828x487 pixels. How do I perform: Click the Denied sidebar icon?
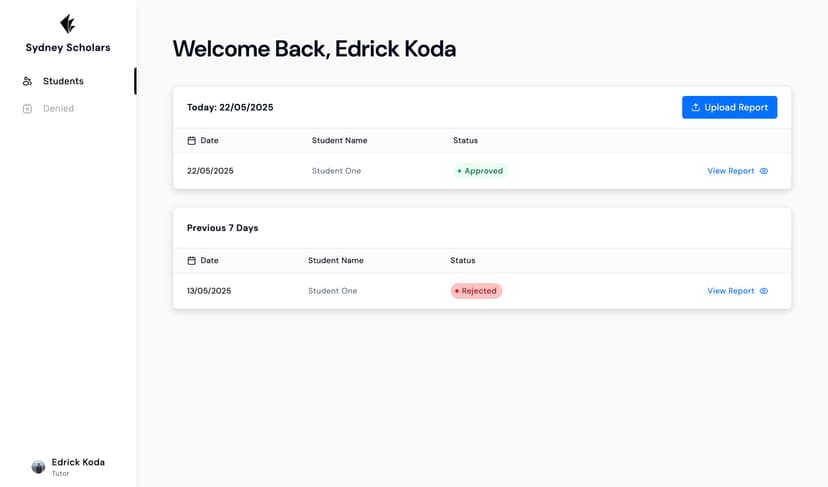27,108
